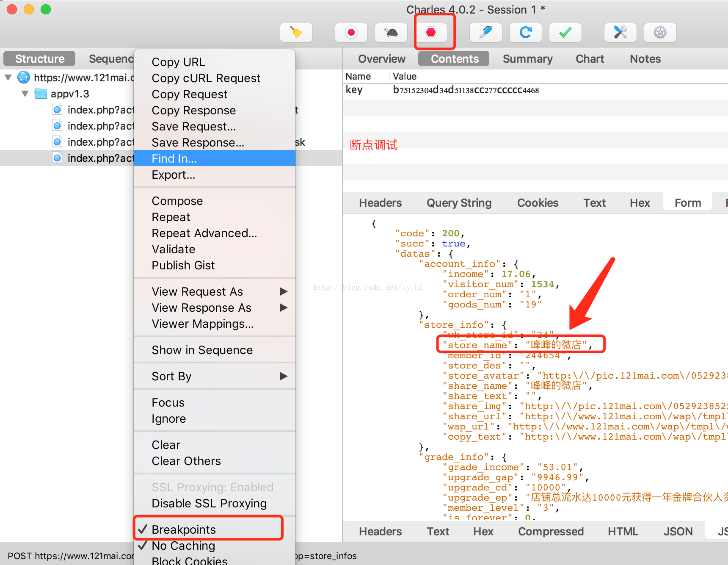Viewport: 728px width, 565px height.
Task: Select Ignore from context menu
Action: click(x=215, y=418)
